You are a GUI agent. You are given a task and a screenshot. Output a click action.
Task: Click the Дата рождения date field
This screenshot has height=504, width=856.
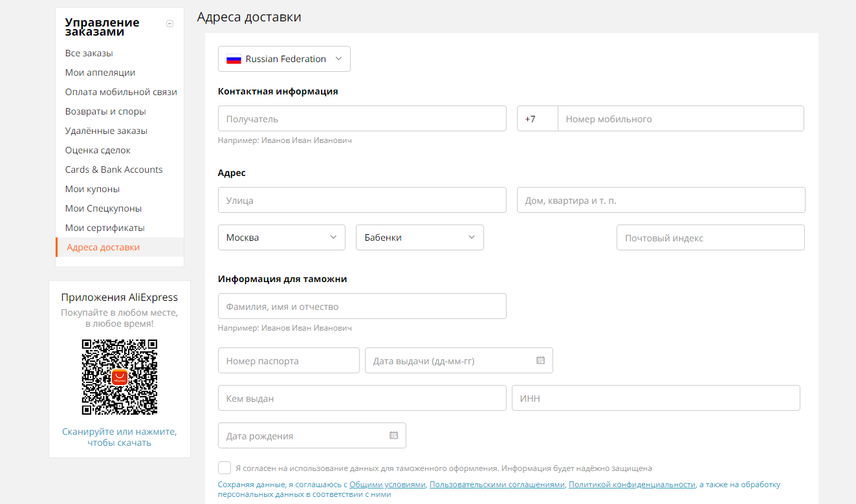pyautogui.click(x=312, y=435)
